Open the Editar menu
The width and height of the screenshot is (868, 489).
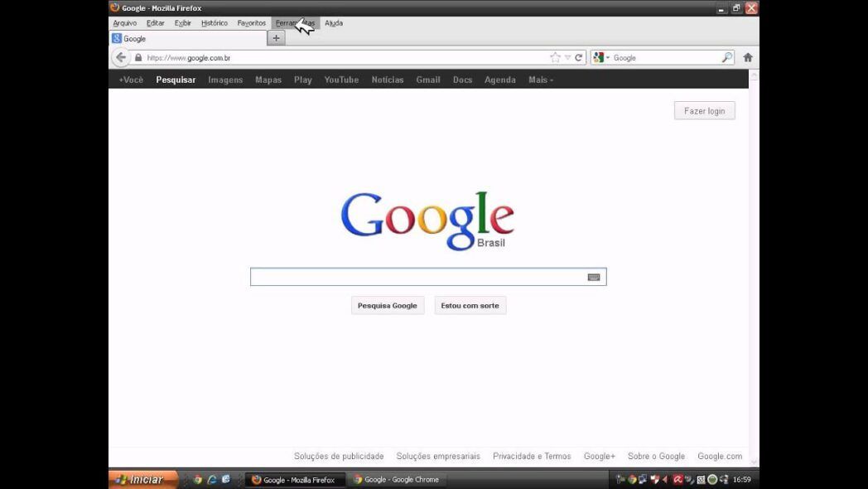(156, 23)
